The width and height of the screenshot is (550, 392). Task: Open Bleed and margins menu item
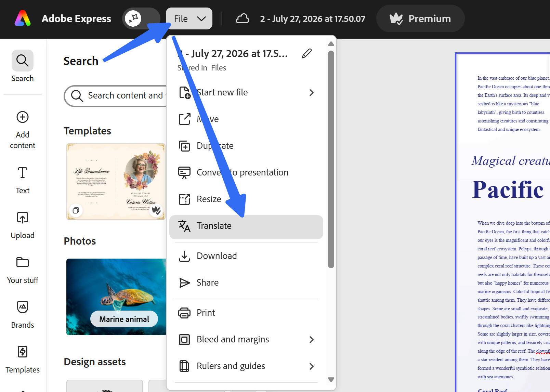pos(246,339)
